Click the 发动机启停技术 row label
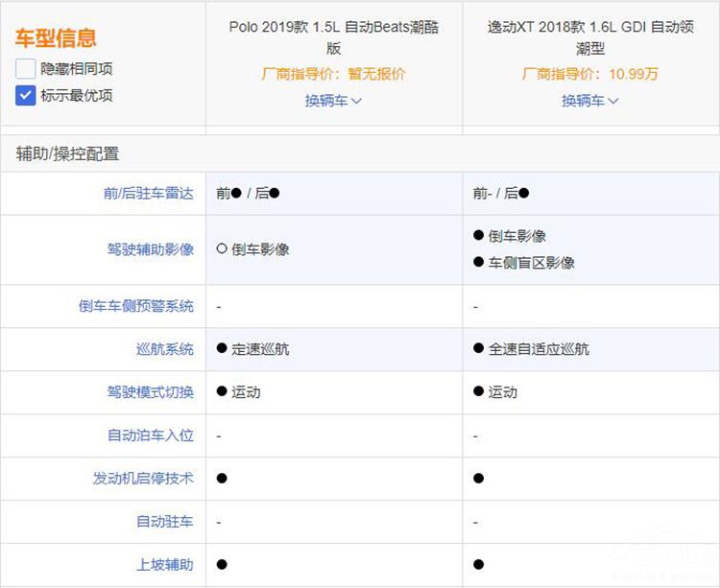 (143, 479)
